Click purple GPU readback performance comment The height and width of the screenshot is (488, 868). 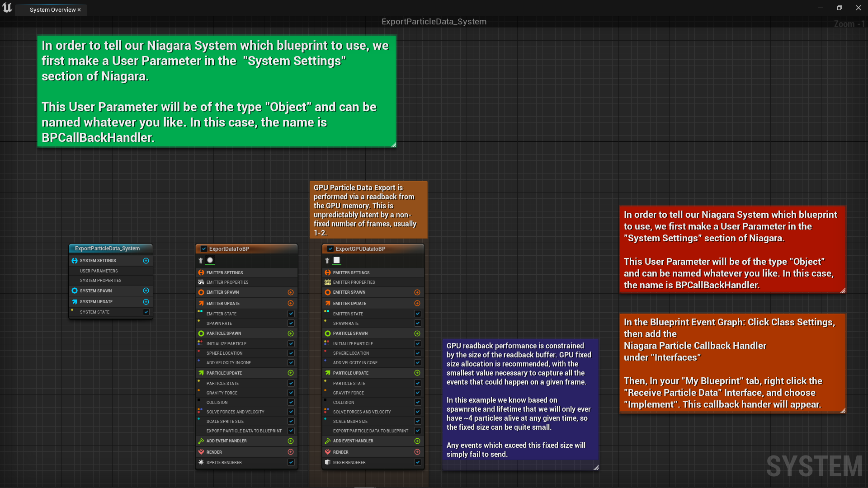point(520,404)
